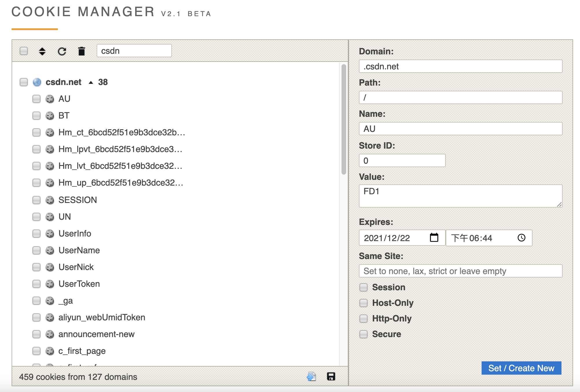Click the Set / Create New button
Viewport: 580px width, 392px height.
point(521,368)
